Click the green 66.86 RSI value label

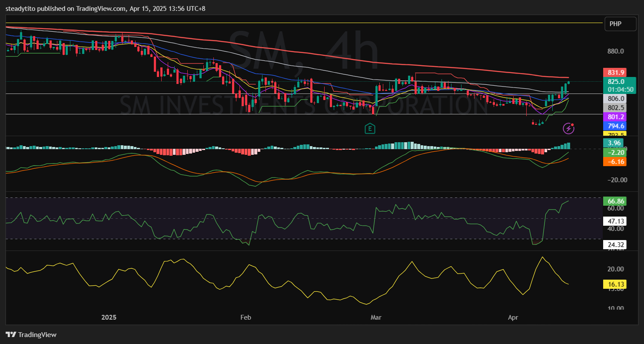[616, 201]
